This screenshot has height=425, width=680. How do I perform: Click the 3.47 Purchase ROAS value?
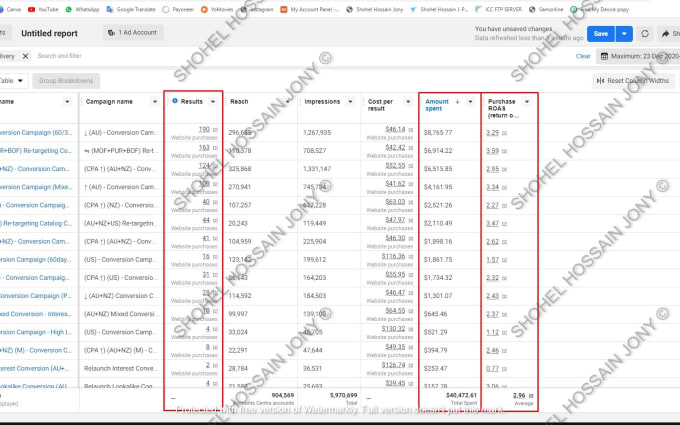tap(493, 224)
